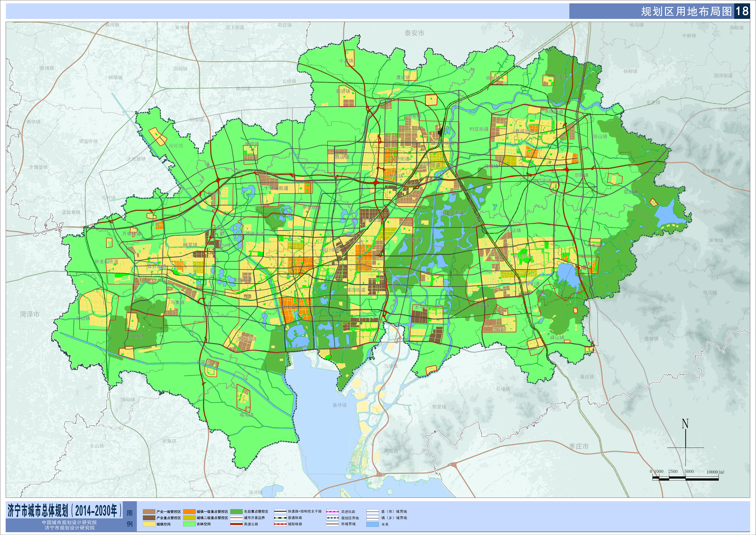Image resolution: width=756 pixels, height=535 pixels.
Task: Click the 城际铁路 red dashed legend symbol
Action: pyautogui.click(x=280, y=524)
